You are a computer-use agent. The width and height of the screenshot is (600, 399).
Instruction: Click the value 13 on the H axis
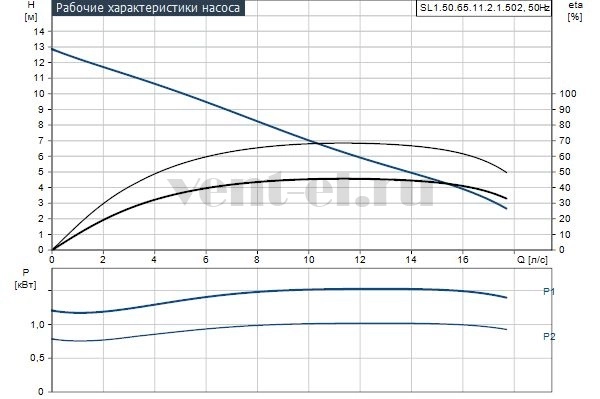point(39,47)
